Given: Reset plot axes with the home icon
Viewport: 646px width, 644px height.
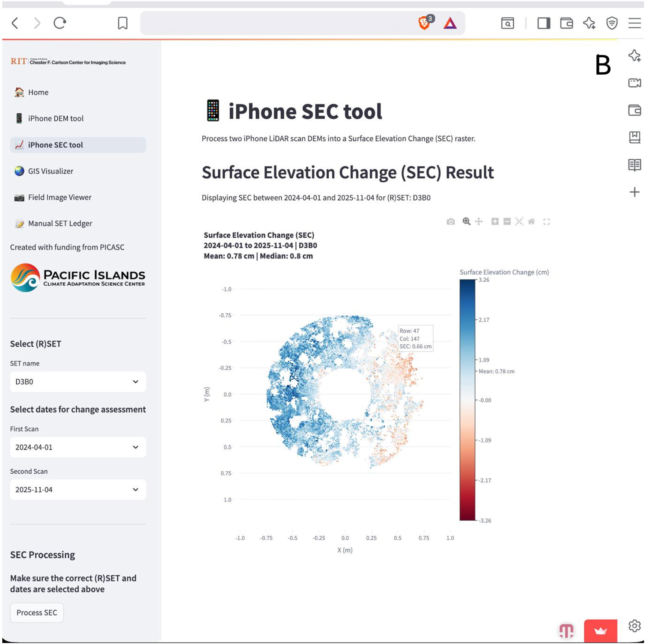Looking at the screenshot, I should pos(531,222).
